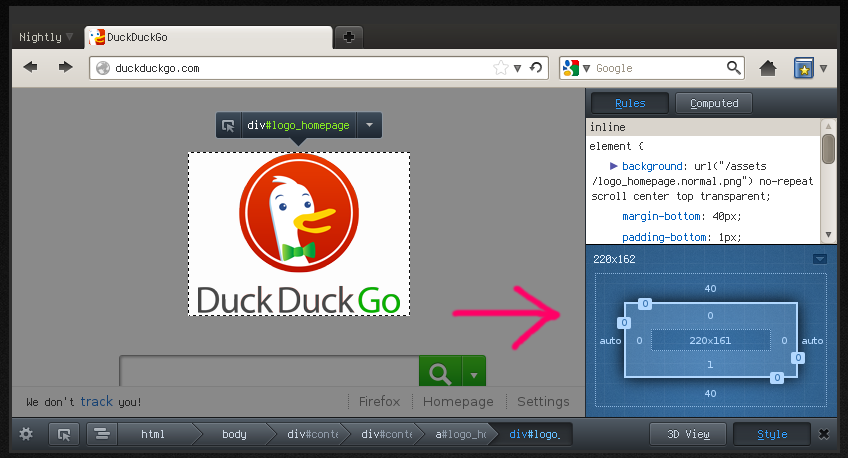This screenshot has width=848, height=458.
Task: Switch to the Rules tab
Action: (630, 103)
